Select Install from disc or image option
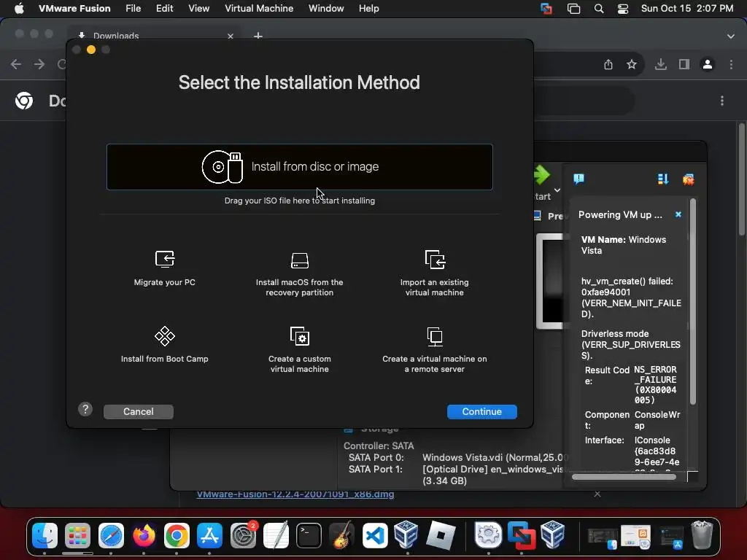The image size is (747, 560). click(300, 167)
